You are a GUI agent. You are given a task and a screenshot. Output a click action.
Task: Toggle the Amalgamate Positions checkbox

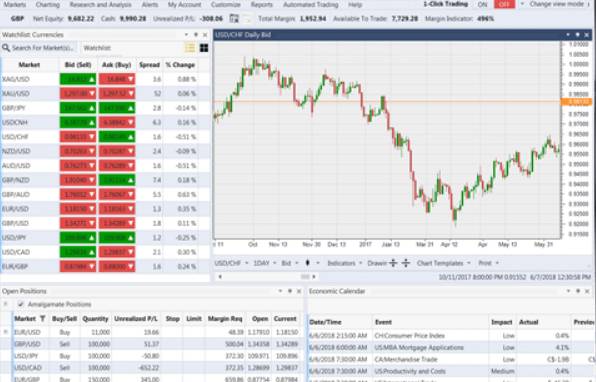coord(21,304)
